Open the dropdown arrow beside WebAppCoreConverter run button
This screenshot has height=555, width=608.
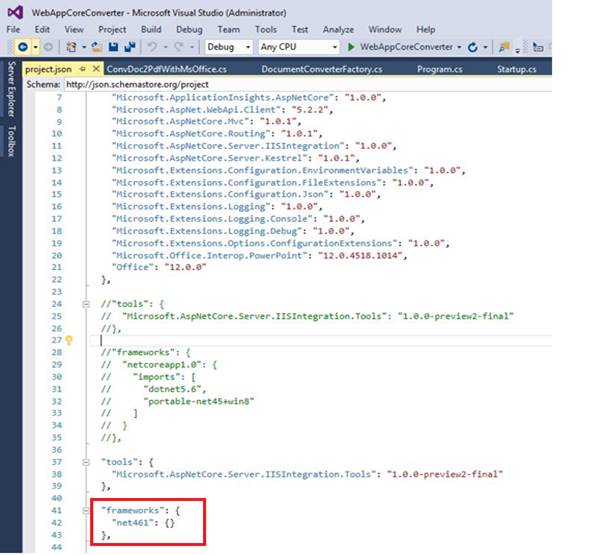(x=459, y=47)
